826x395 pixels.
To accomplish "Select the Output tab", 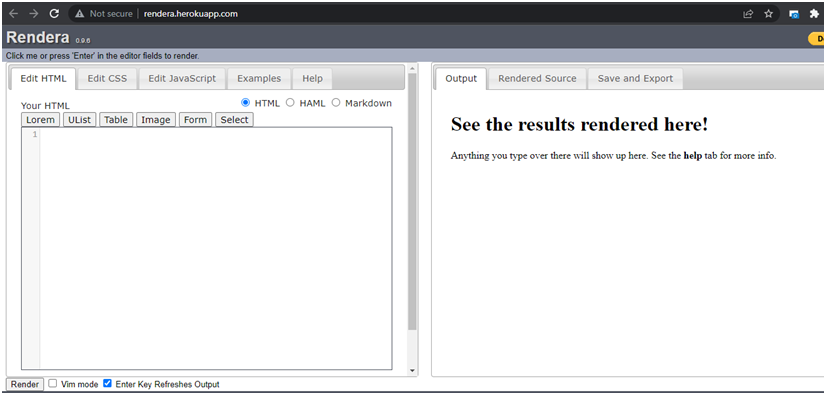I will coord(461,78).
